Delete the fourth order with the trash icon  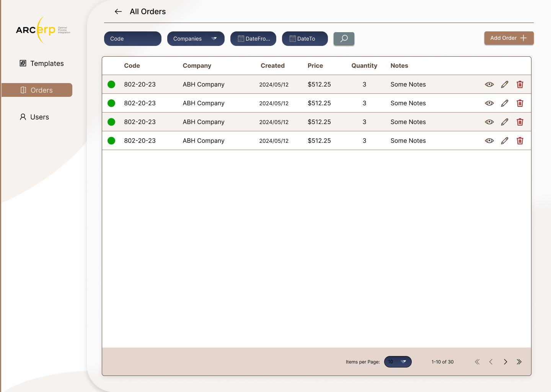520,140
